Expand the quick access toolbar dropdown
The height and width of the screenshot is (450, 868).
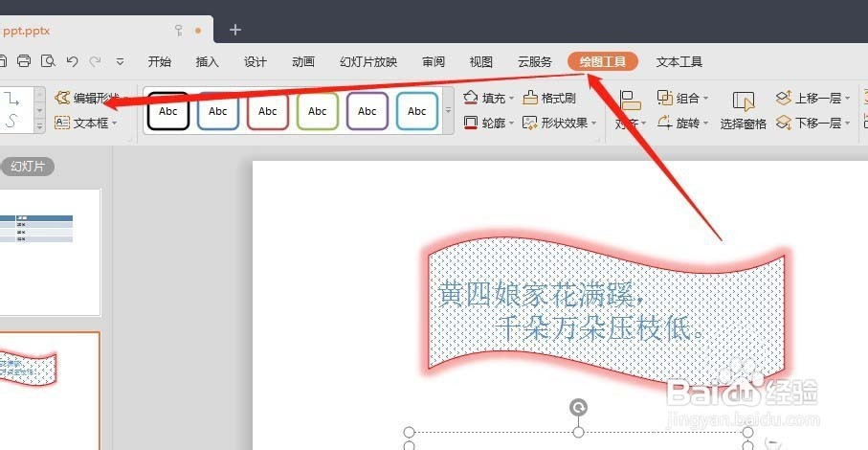click(121, 61)
